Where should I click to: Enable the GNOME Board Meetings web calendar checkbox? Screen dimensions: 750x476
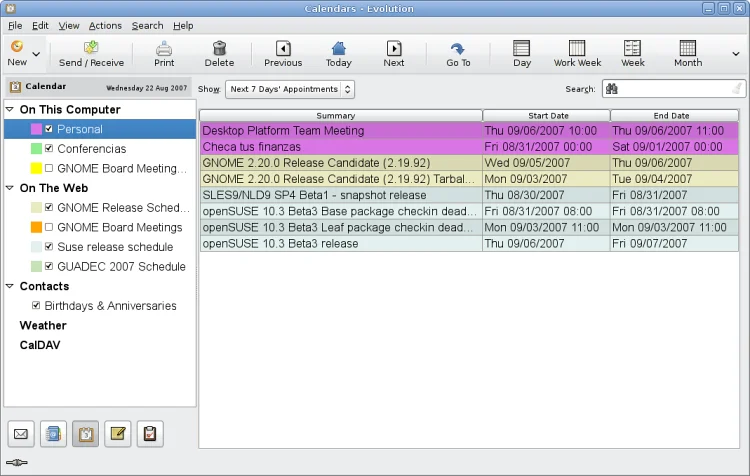tap(49, 227)
